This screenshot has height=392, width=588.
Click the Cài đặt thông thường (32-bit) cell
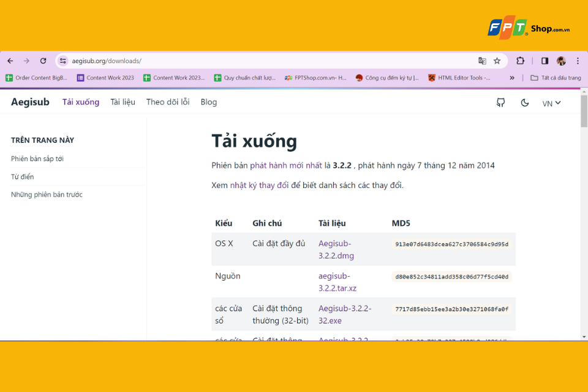(281, 314)
